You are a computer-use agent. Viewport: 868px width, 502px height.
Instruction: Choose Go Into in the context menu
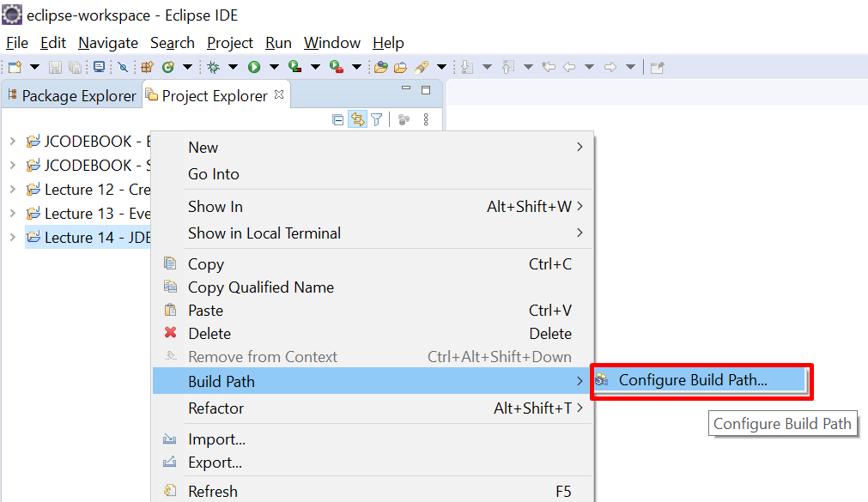pos(373,174)
